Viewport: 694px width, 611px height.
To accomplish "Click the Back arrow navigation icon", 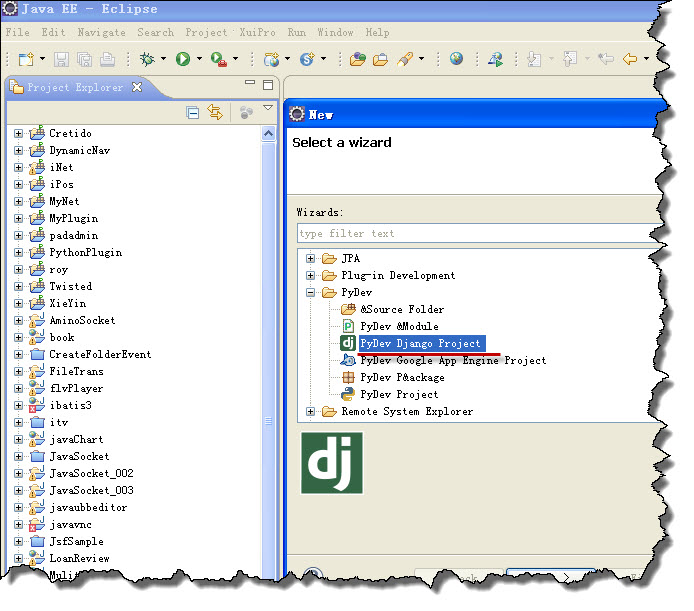I will point(630,58).
